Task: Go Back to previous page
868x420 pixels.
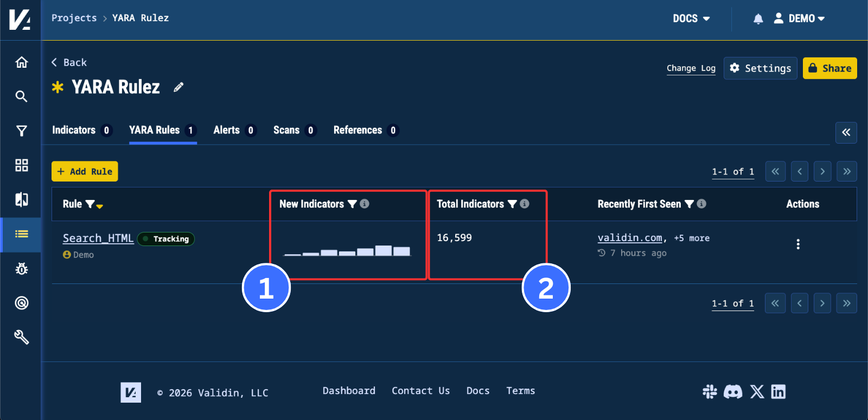Action: [69, 62]
